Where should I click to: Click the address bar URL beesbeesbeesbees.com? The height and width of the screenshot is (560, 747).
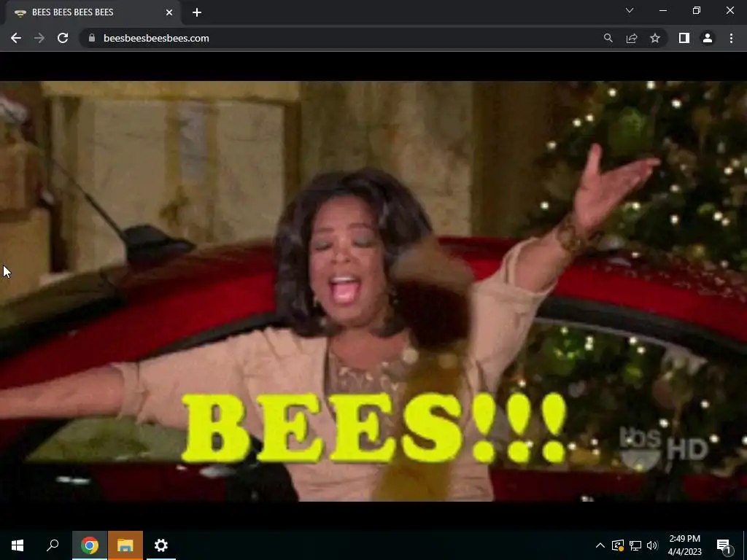pyautogui.click(x=156, y=38)
